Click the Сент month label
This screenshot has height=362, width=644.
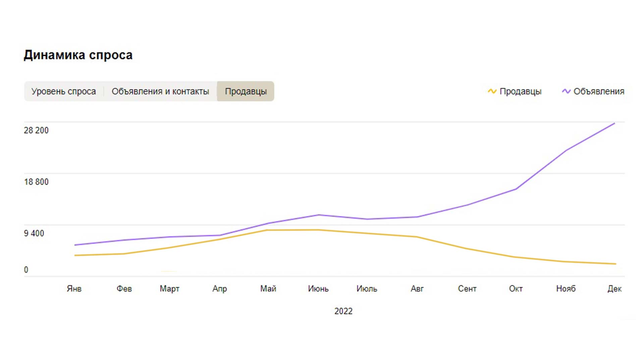467,289
